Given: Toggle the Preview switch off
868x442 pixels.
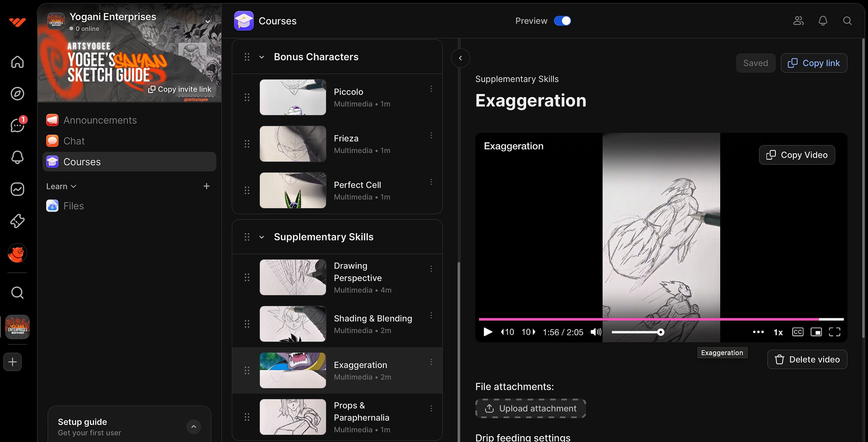Looking at the screenshot, I should [563, 21].
